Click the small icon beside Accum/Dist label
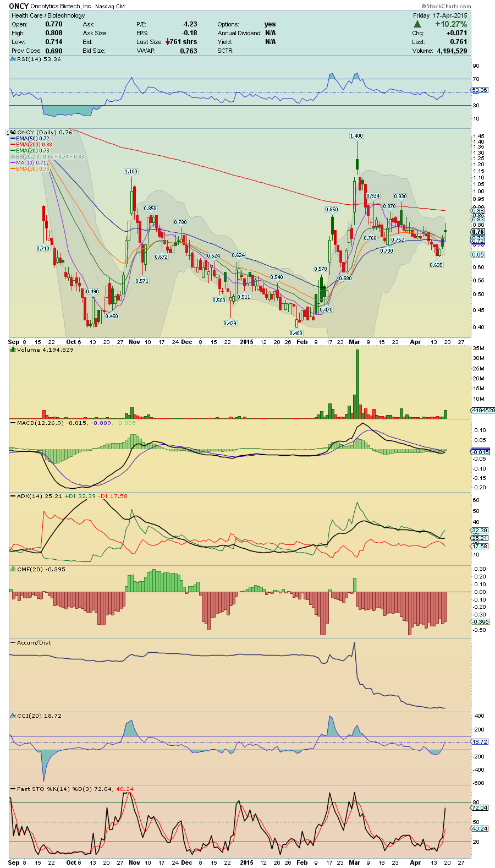The image size is (495, 868). 13,642
